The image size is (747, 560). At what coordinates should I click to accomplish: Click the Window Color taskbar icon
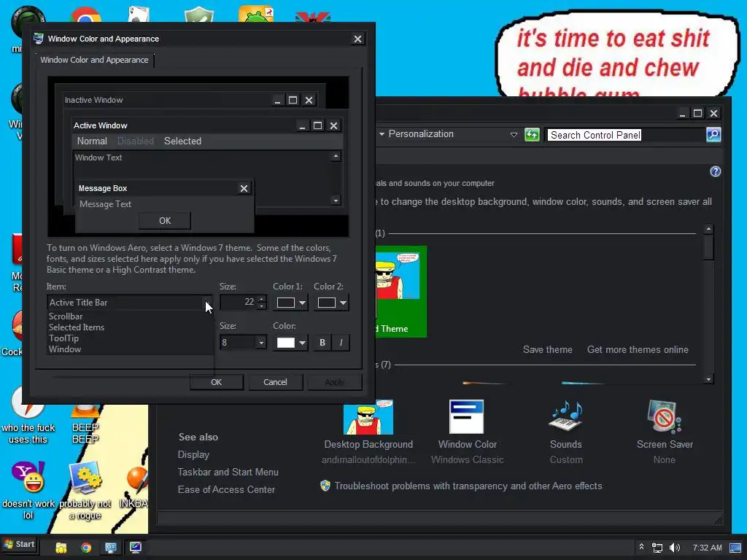click(136, 548)
